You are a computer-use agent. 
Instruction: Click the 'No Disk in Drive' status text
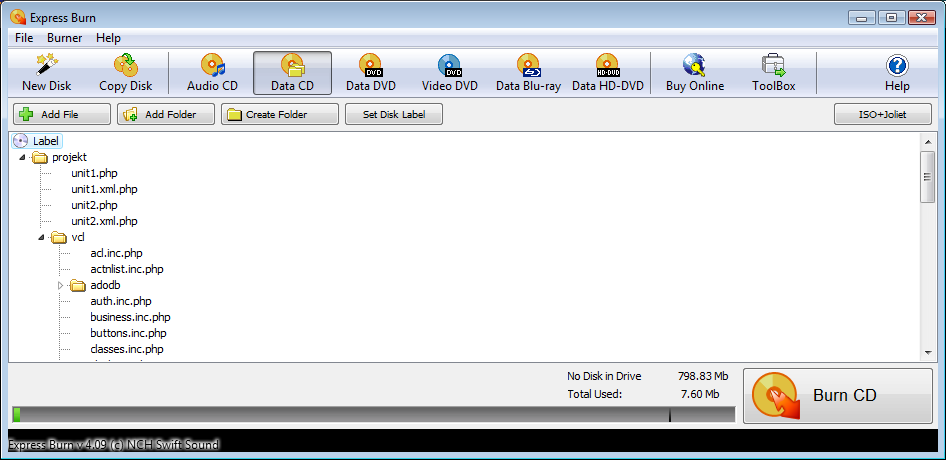[x=604, y=377]
